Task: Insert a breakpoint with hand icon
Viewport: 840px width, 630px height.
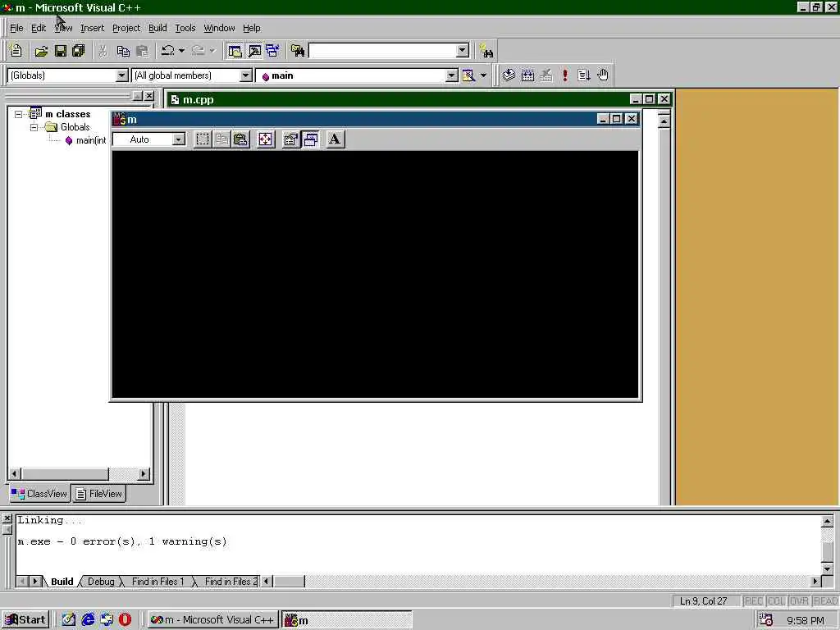Action: (603, 75)
